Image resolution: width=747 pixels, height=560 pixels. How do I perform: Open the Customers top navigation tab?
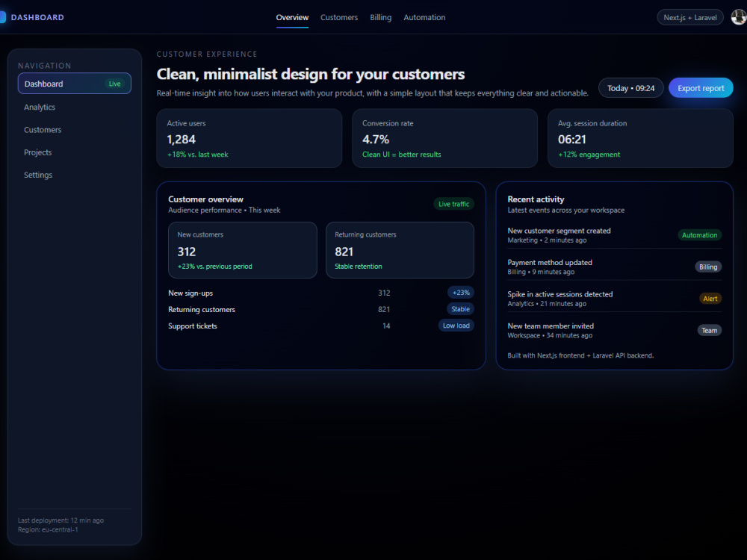[338, 18]
